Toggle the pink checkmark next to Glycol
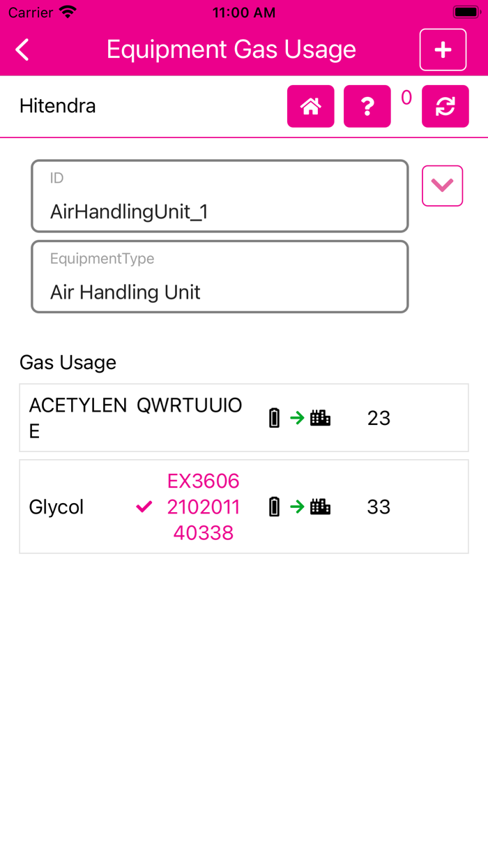488x868 pixels. tap(143, 507)
